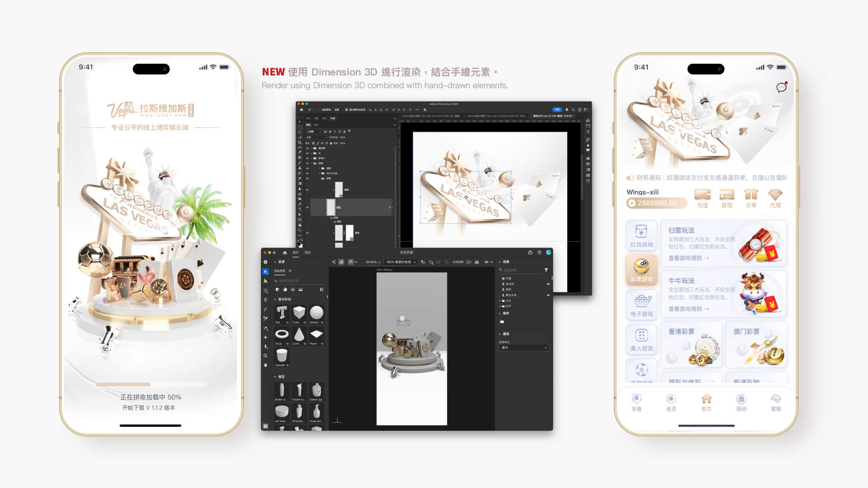Select the Magic Wand tool in Dimension
868x488 pixels.
click(265, 310)
